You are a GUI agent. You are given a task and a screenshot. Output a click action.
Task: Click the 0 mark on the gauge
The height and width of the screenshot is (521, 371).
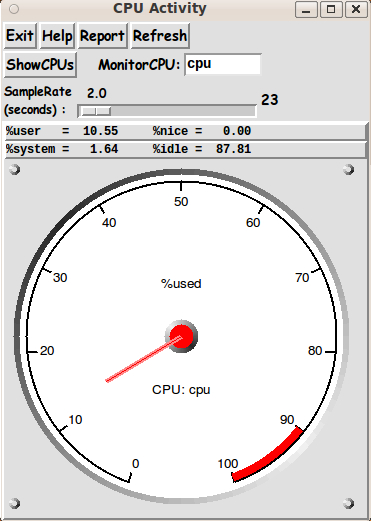coord(135,464)
